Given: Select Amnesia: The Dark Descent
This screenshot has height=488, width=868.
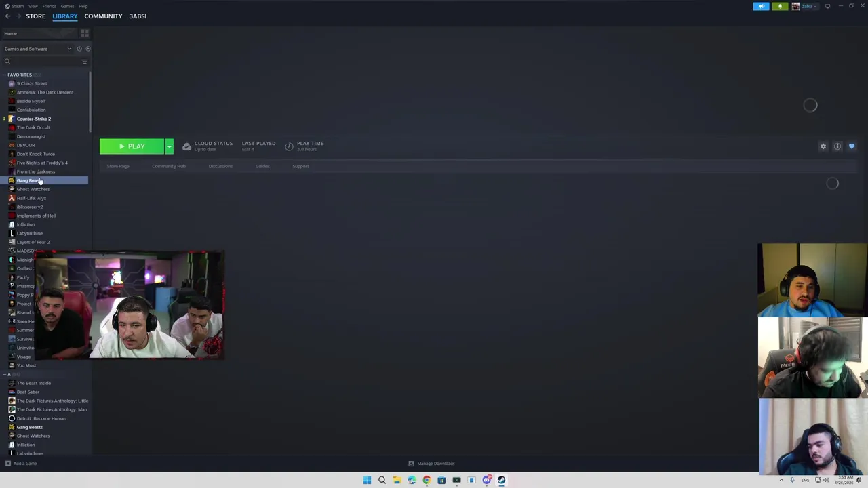Looking at the screenshot, I should [x=45, y=92].
